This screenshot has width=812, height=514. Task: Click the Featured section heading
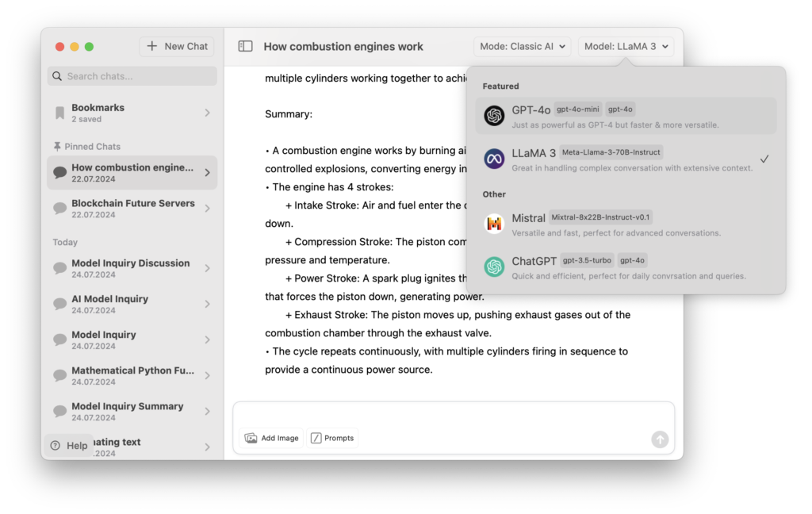click(x=501, y=86)
